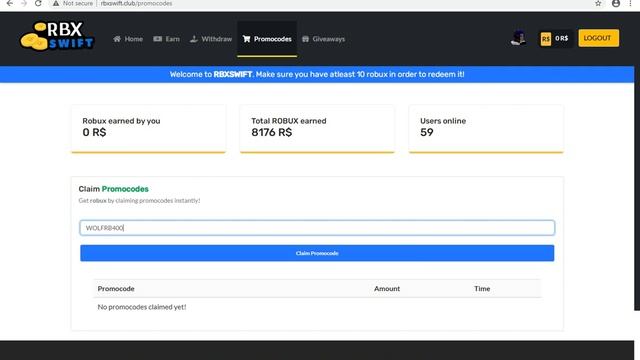Viewport: 640px width, 360px height.
Task: Open the Giveaways nav item
Action: (323, 39)
